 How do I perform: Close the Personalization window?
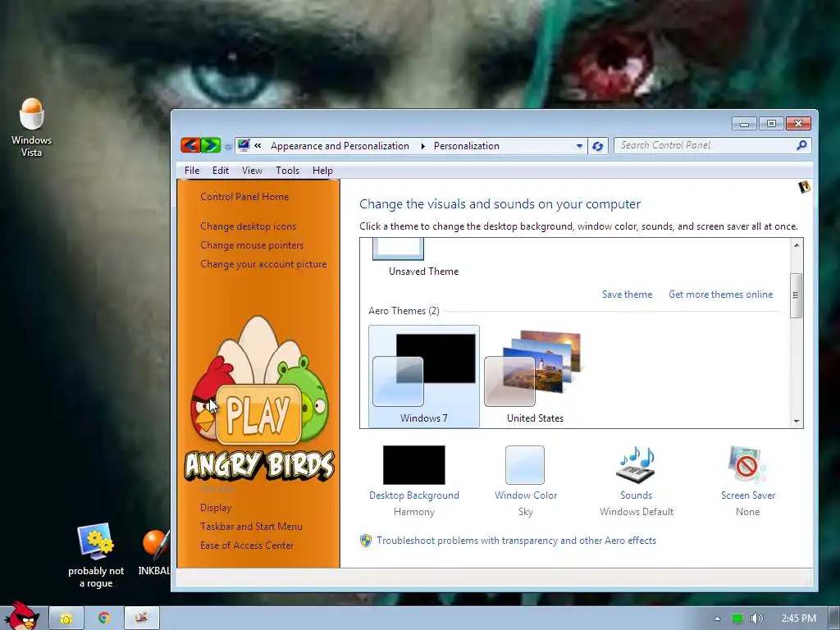coord(798,124)
